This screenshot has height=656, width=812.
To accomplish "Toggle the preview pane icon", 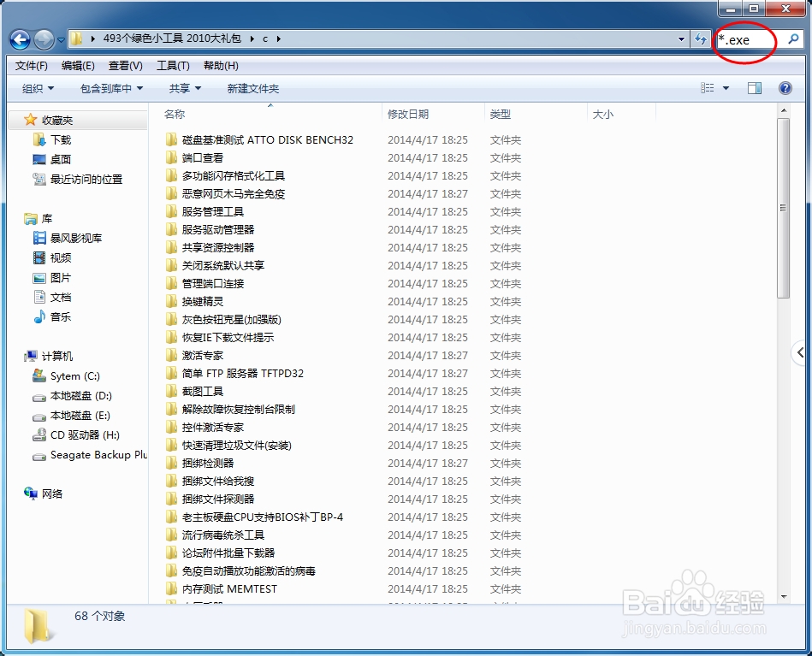I will (755, 89).
